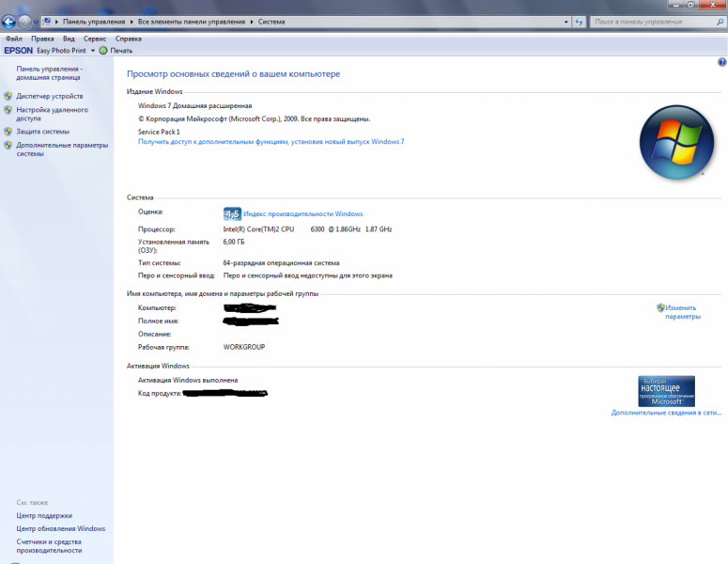728x564 pixels.
Task: Click shield icon beside 'Настройка удаленного доступа'
Action: 8,110
